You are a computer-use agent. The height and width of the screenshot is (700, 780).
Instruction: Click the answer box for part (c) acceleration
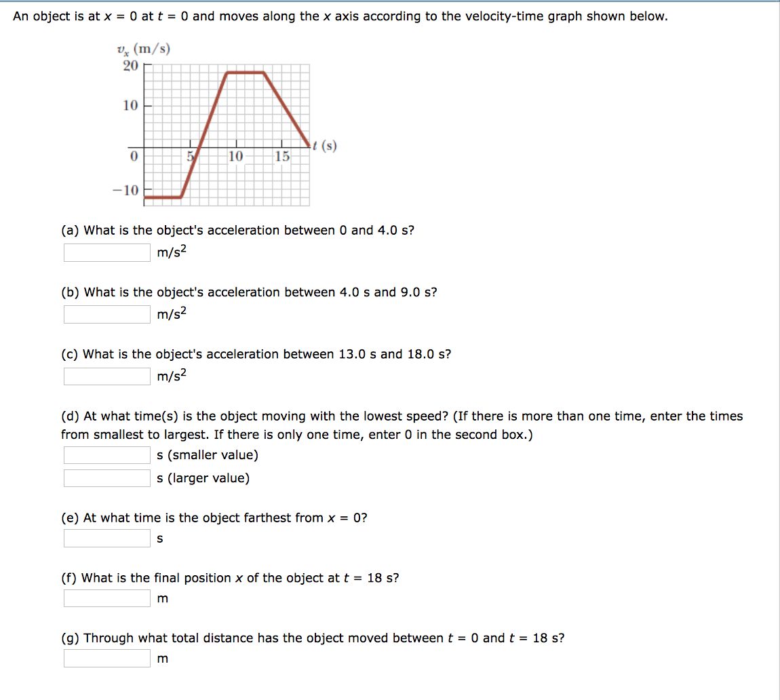[106, 376]
